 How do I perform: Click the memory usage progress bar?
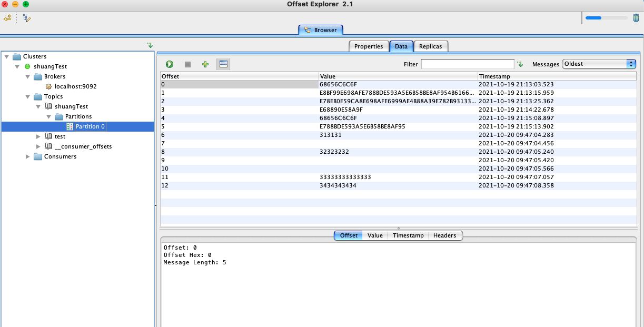point(606,18)
